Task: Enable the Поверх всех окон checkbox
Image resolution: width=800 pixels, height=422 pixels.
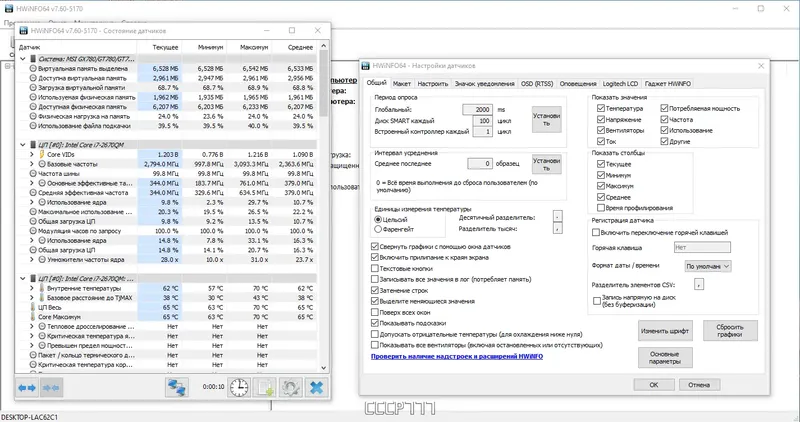Action: click(375, 312)
